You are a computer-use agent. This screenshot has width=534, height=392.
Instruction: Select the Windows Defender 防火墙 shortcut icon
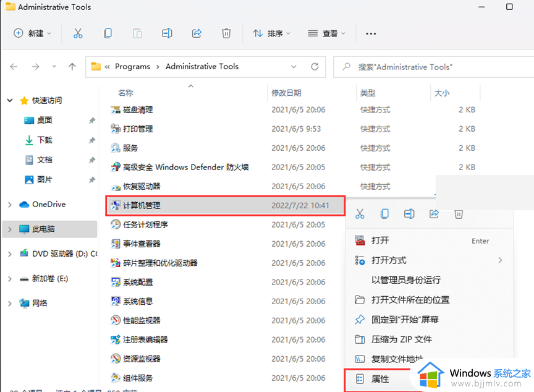(116, 167)
